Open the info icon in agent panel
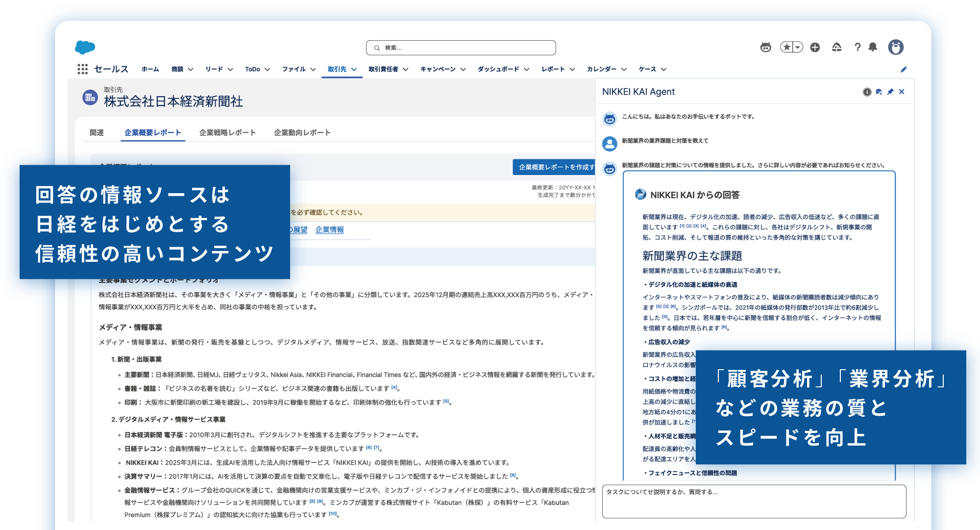The image size is (980, 530). click(x=867, y=92)
